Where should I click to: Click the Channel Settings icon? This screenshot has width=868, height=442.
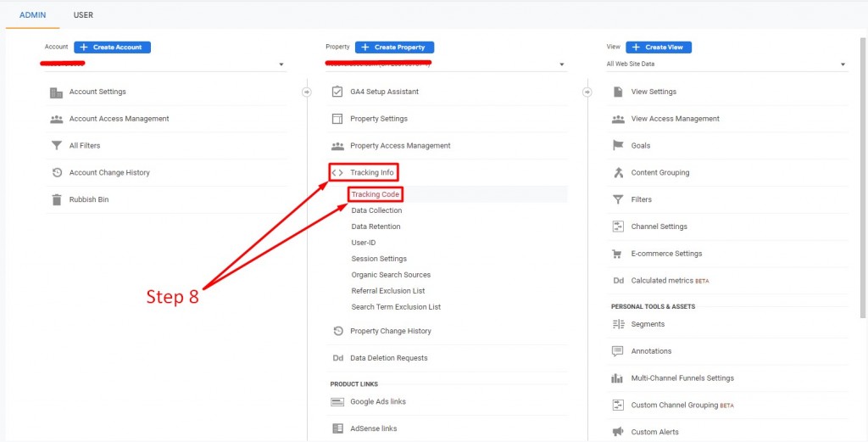pos(618,227)
